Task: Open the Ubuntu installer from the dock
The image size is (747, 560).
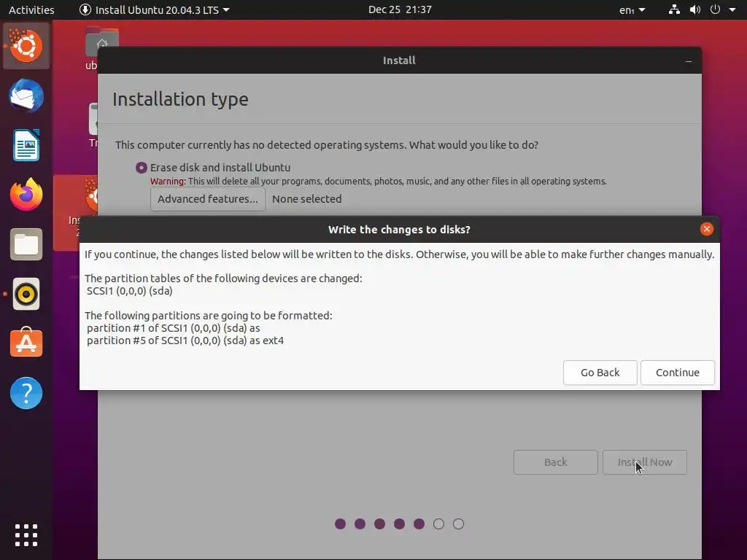Action: pos(26,46)
